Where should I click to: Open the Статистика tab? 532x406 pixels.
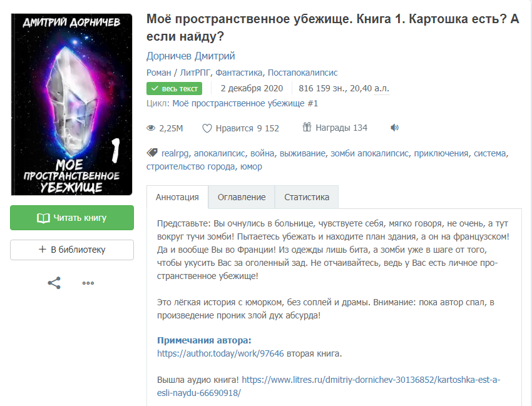pos(307,197)
